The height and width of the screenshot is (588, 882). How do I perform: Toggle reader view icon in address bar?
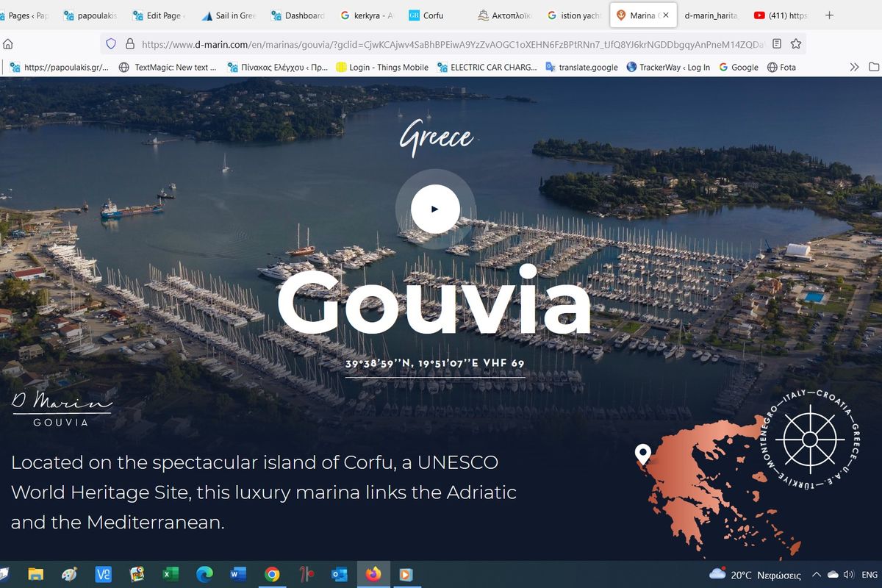tap(778, 44)
